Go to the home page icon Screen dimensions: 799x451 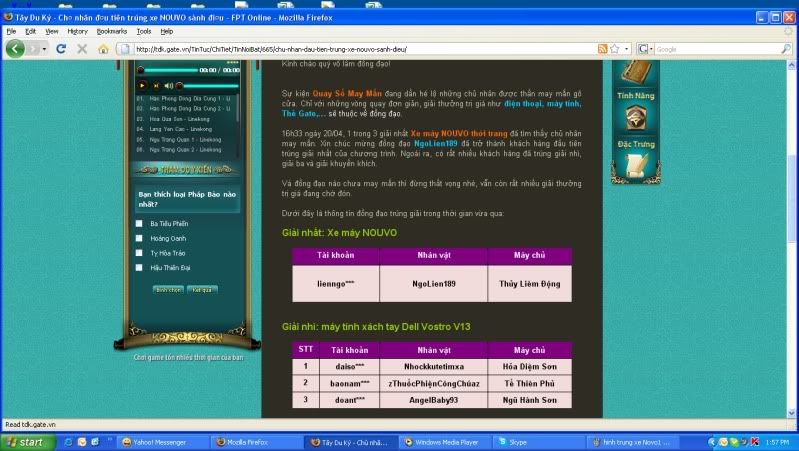point(103,49)
